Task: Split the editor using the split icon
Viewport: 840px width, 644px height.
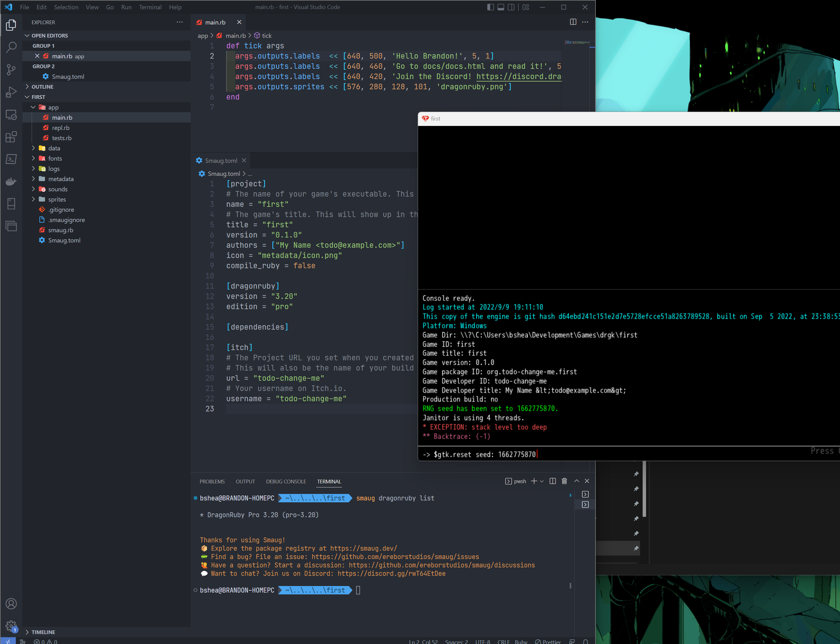Action: [573, 22]
